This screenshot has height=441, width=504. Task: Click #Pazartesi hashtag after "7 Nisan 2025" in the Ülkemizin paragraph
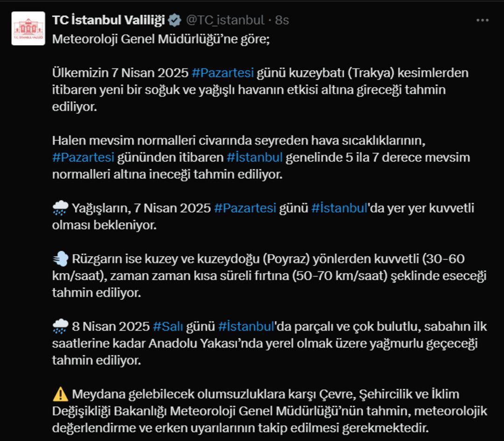[223, 73]
